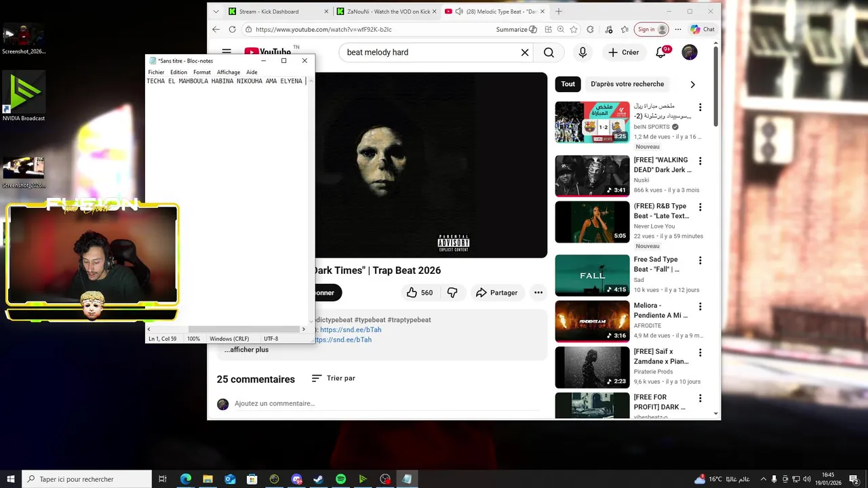Click the taskbar search box
Image resolution: width=868 pixels, height=488 pixels.
87,479
